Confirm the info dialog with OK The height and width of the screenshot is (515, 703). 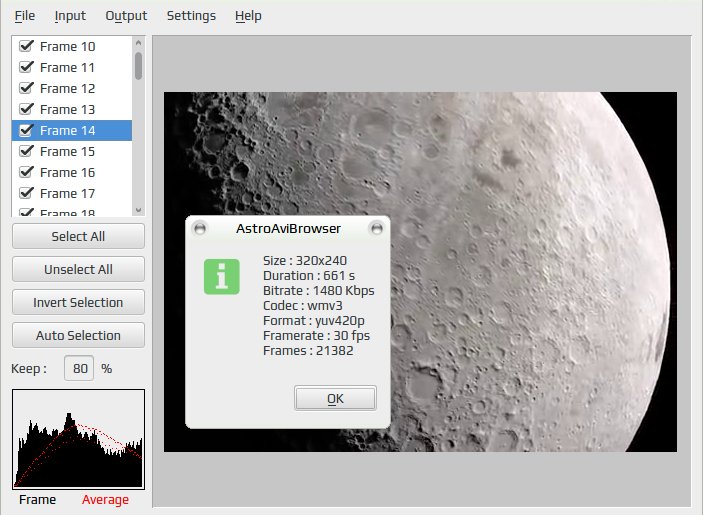pyautogui.click(x=335, y=398)
